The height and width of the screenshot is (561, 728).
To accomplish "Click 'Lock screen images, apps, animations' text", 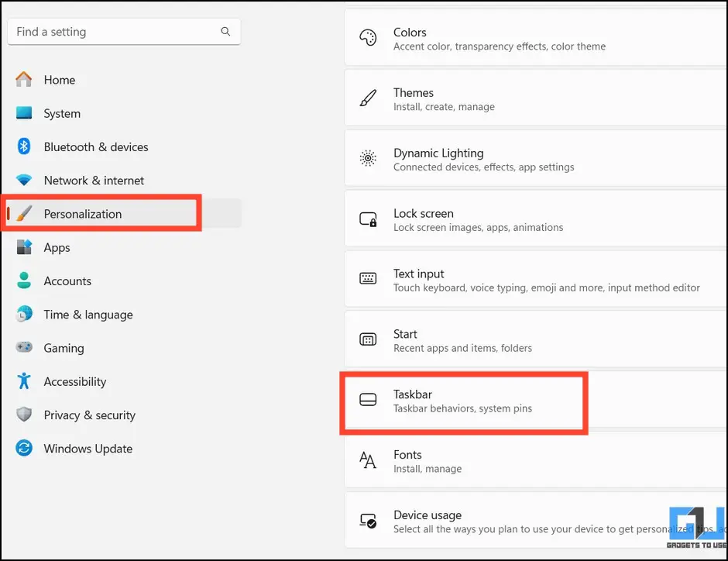I will click(x=478, y=228).
